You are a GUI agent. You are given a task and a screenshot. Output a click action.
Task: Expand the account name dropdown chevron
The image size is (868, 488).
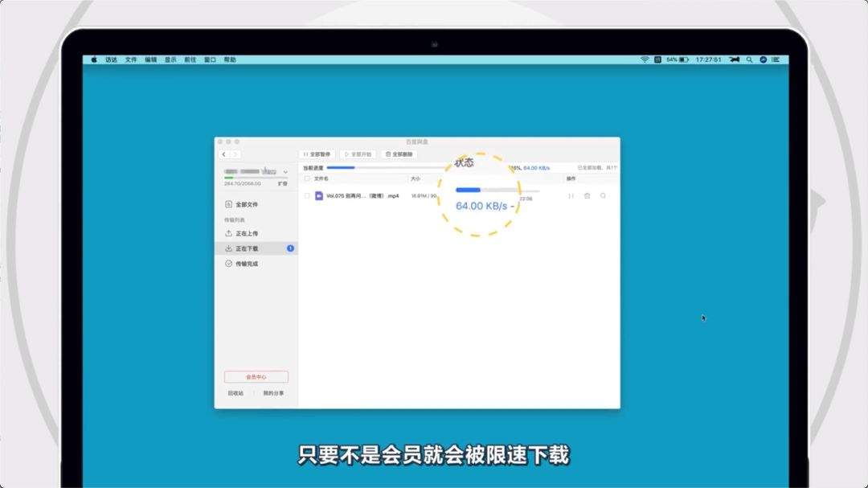pos(285,172)
